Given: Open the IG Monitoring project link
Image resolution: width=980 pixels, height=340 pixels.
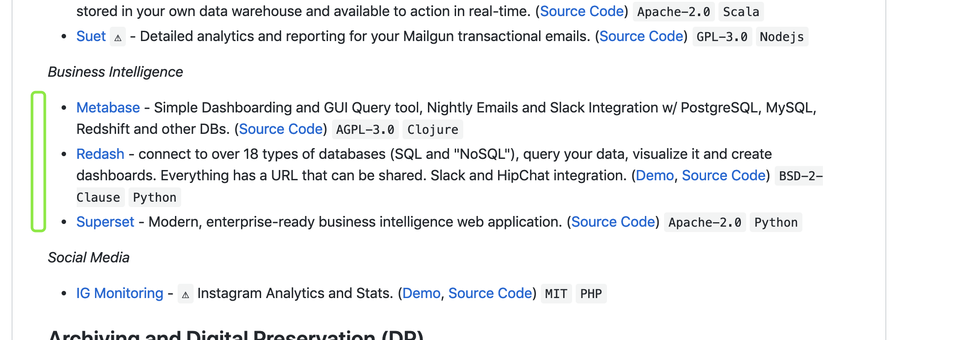Looking at the screenshot, I should 120,293.
